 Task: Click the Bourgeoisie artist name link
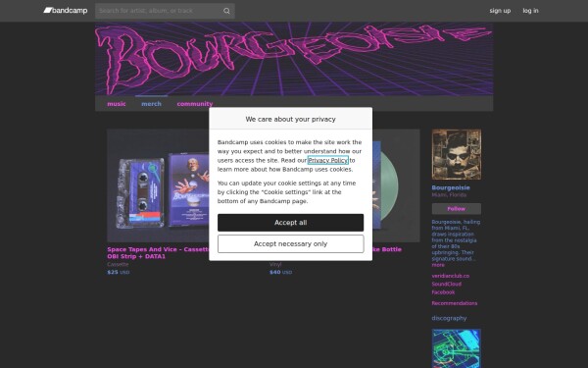coord(451,187)
